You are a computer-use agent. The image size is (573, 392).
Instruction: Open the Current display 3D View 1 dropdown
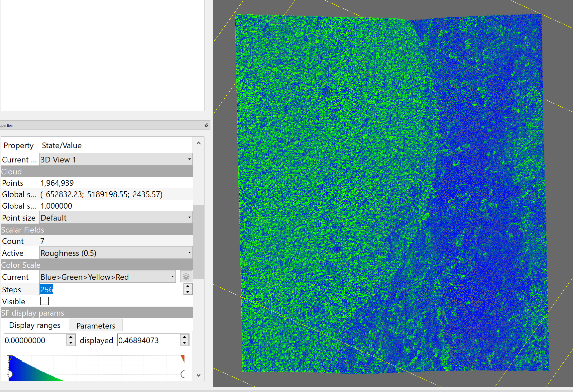click(x=116, y=159)
